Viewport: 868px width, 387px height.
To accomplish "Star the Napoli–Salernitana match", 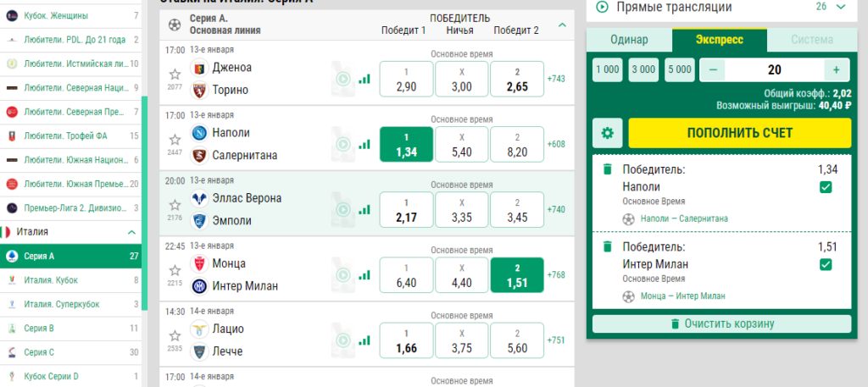I will [175, 140].
